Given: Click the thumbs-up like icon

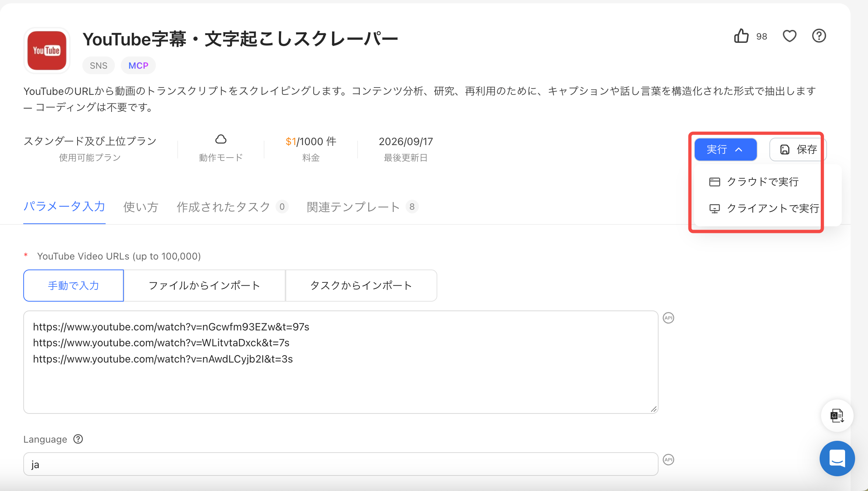Looking at the screenshot, I should pos(741,36).
